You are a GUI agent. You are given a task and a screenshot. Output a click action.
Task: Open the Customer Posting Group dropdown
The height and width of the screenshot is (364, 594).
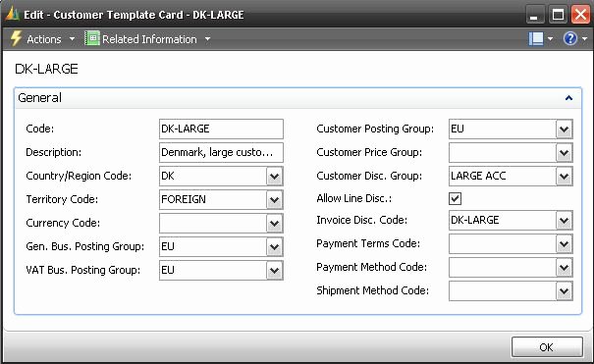tap(565, 130)
